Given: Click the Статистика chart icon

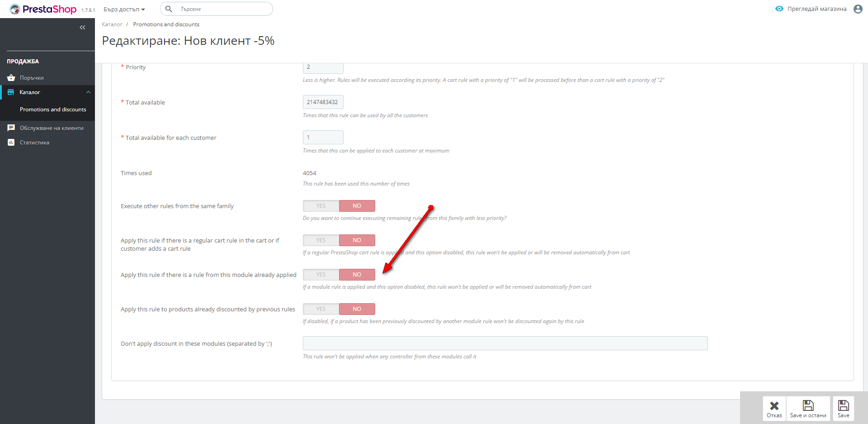Looking at the screenshot, I should click(x=11, y=143).
